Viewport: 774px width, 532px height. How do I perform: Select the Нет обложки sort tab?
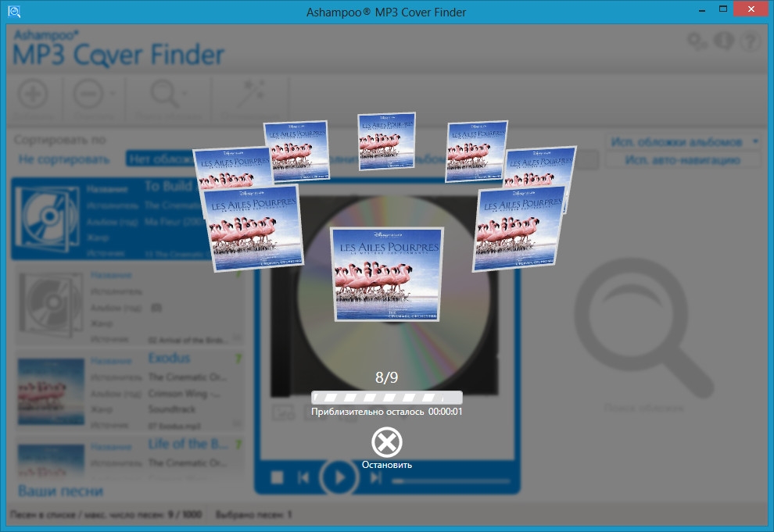(160, 159)
